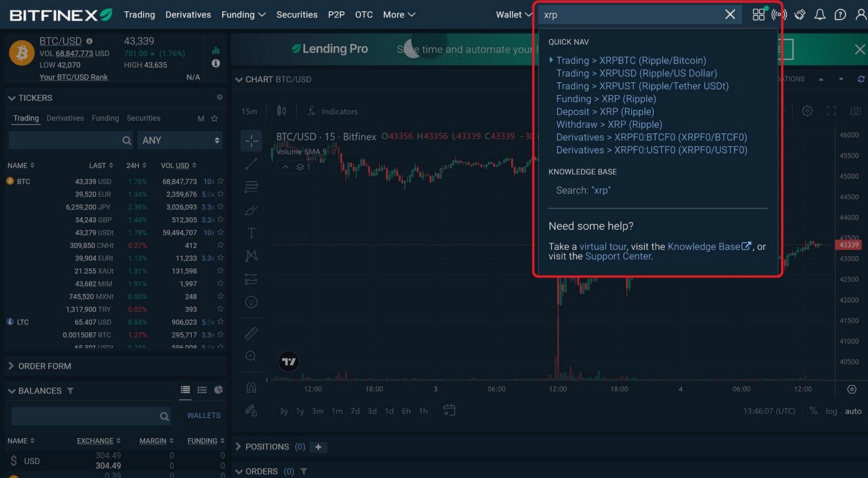868x478 pixels.
Task: Select the pattern drawing tool
Action: [x=252, y=256]
